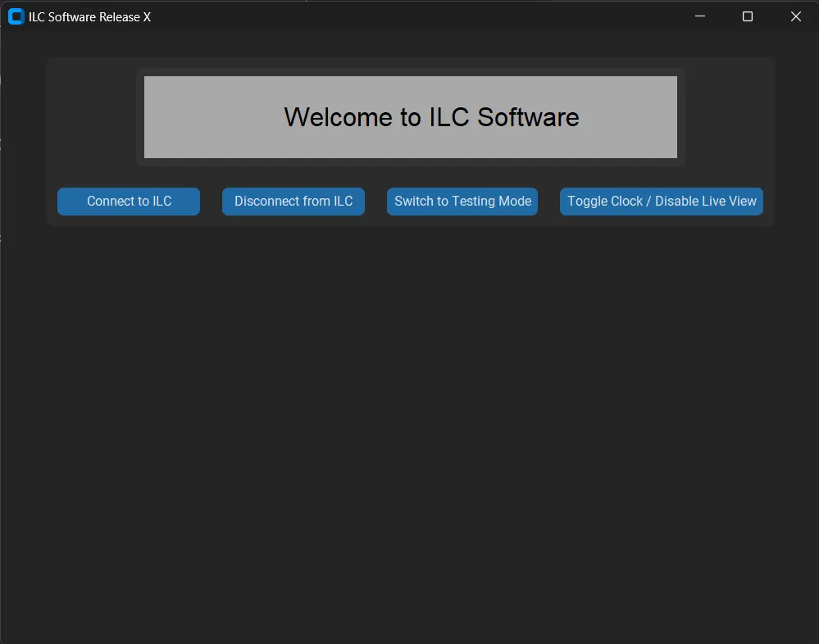
Task: Minimize the ILC Software window
Action: (698, 16)
